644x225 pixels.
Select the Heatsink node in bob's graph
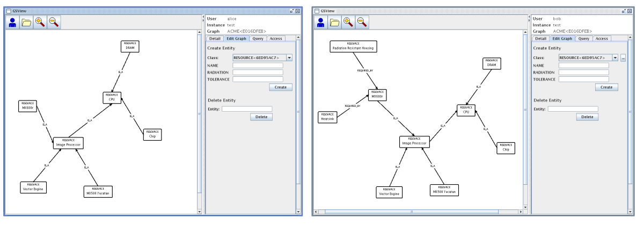coord(328,117)
